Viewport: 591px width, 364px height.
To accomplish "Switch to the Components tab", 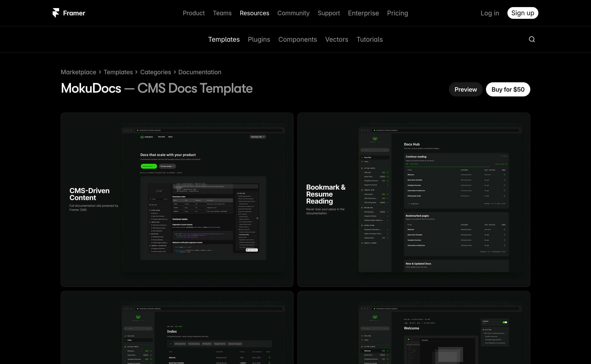I will pyautogui.click(x=298, y=39).
